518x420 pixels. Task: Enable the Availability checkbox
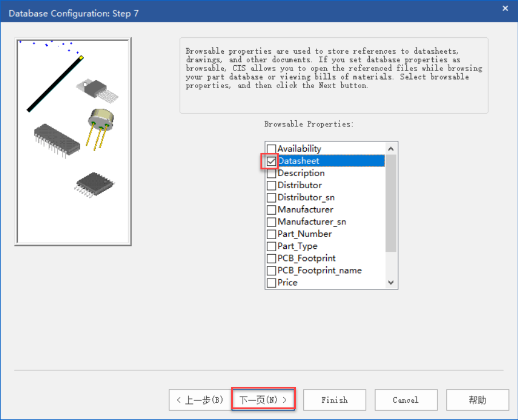pyautogui.click(x=271, y=149)
